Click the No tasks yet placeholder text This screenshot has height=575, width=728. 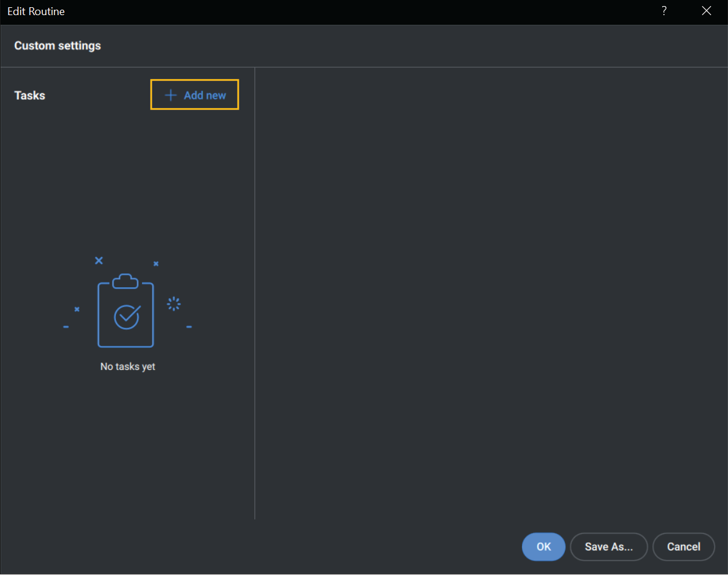tap(127, 366)
